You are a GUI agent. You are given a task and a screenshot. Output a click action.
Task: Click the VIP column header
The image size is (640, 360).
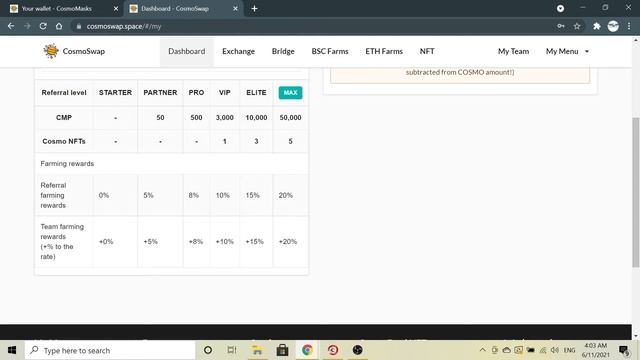pos(224,93)
